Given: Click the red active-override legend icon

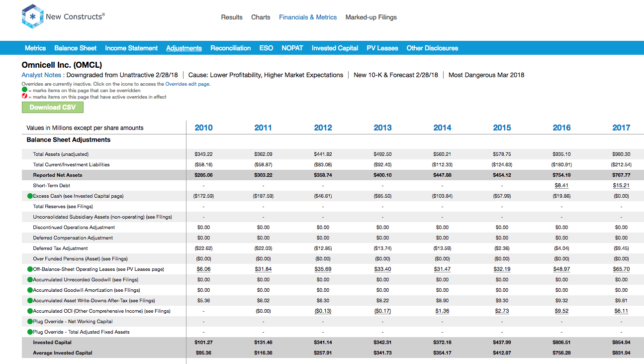Looking at the screenshot, I should coord(24,97).
